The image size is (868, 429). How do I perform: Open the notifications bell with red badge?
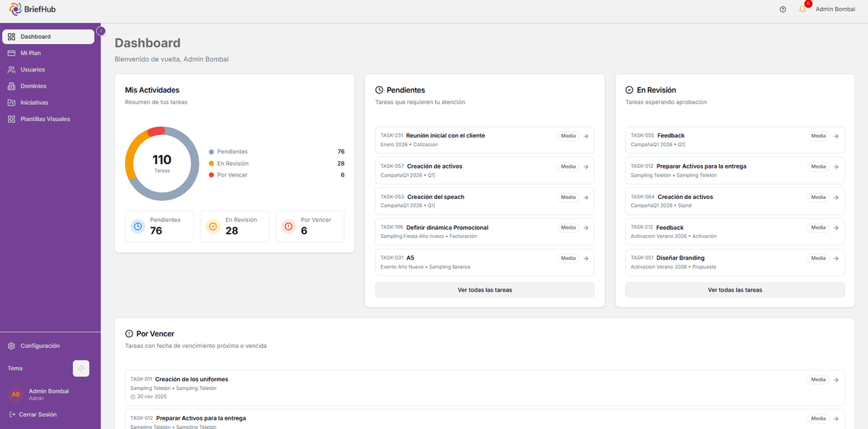801,9
